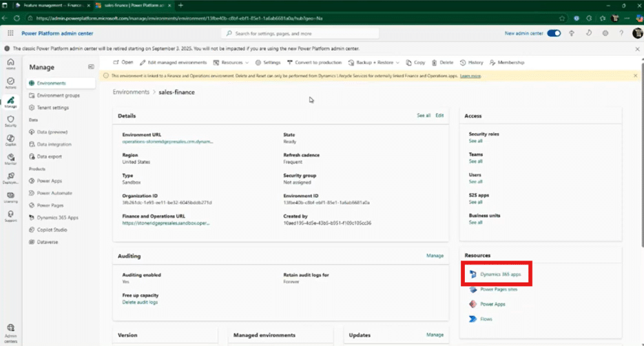Image resolution: width=644 pixels, height=346 pixels.
Task: Click the Flows resource icon
Action: pyautogui.click(x=472, y=319)
